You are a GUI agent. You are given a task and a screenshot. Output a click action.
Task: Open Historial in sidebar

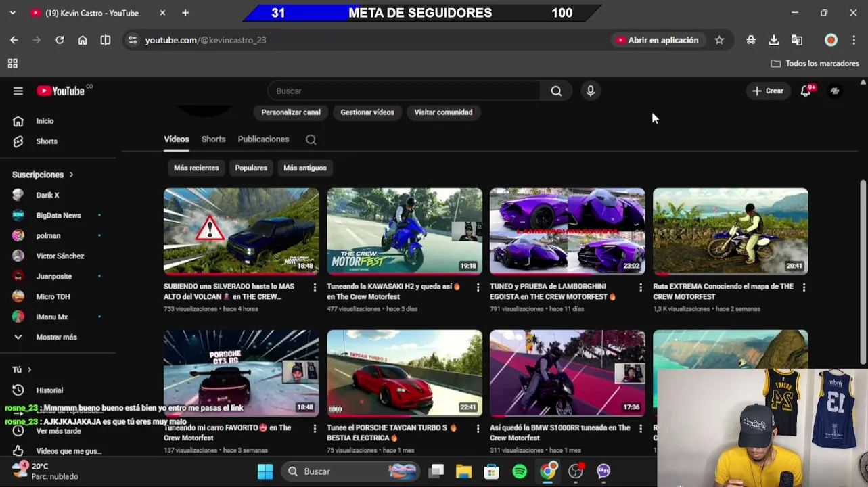[49, 390]
